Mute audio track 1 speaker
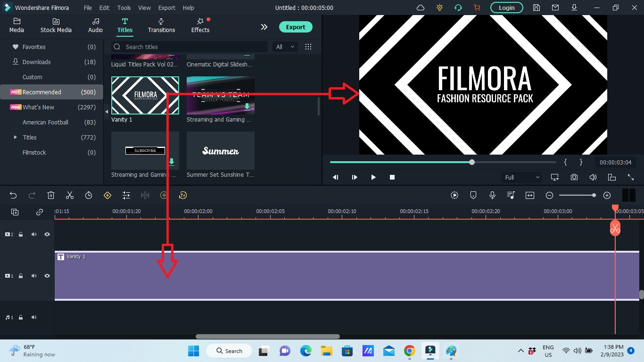644x362 pixels. (34, 317)
